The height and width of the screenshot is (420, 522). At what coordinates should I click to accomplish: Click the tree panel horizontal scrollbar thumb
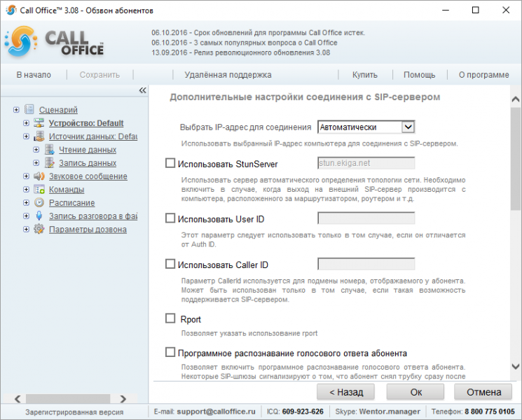coord(68,398)
